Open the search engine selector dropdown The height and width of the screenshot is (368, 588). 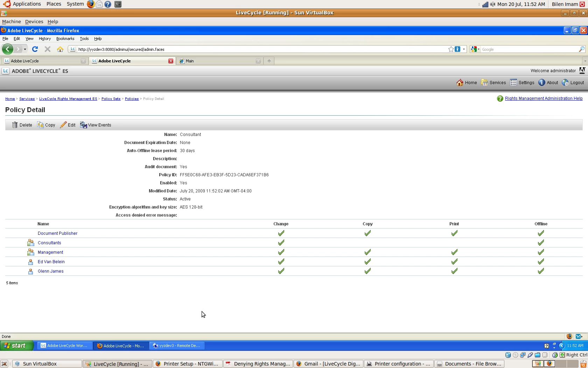(475, 49)
